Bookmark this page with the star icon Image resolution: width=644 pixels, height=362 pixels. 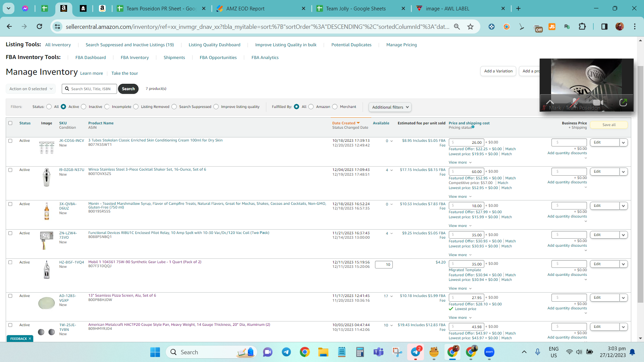click(x=470, y=26)
